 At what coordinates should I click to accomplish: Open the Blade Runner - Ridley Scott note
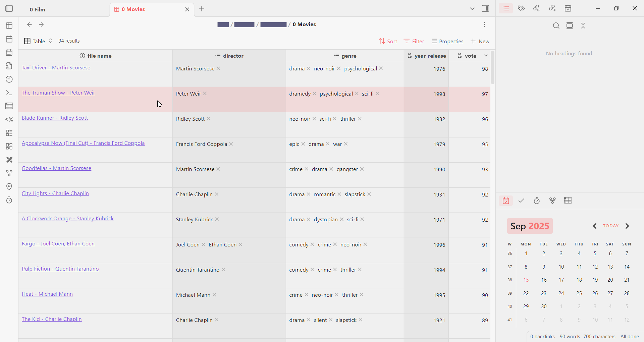tap(55, 118)
